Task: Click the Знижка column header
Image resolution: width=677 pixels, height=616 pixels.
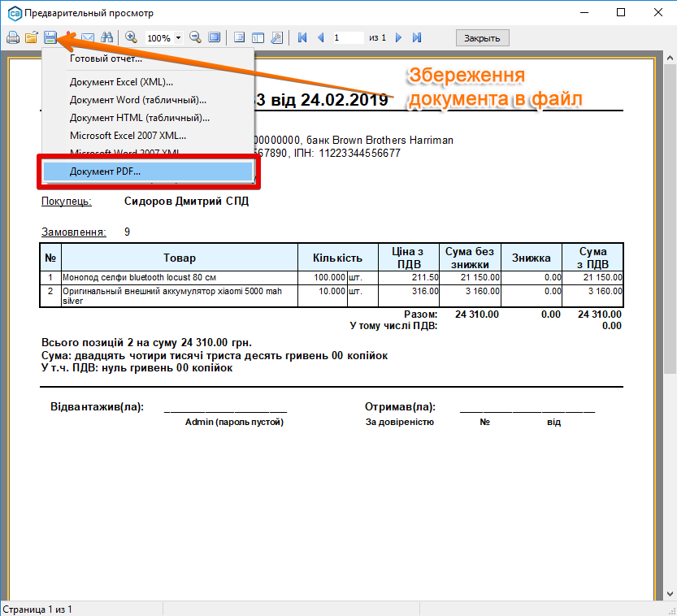Action: (531, 258)
